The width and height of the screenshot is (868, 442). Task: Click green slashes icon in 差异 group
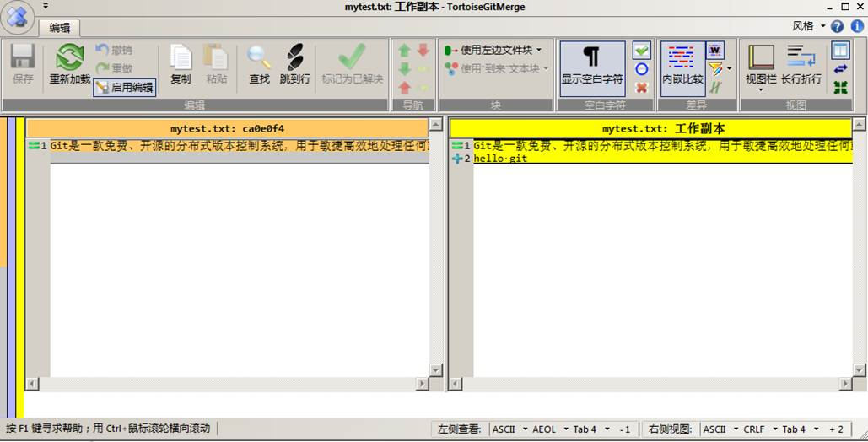pos(715,88)
